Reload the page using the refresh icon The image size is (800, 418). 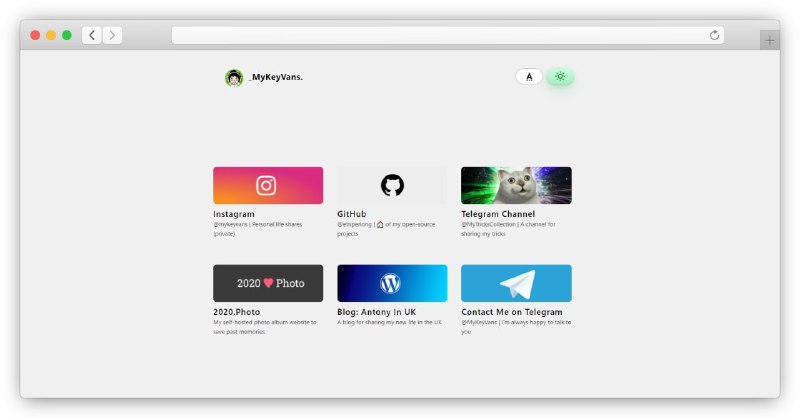(x=714, y=35)
